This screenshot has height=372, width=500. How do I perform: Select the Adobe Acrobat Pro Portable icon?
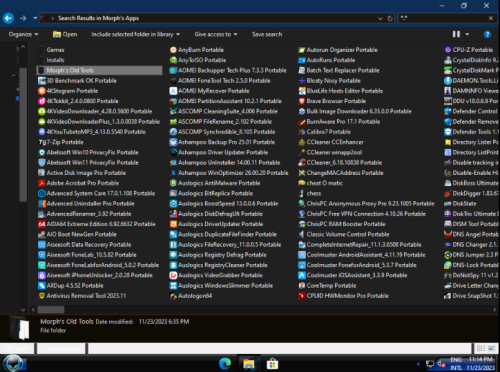pos(42,183)
